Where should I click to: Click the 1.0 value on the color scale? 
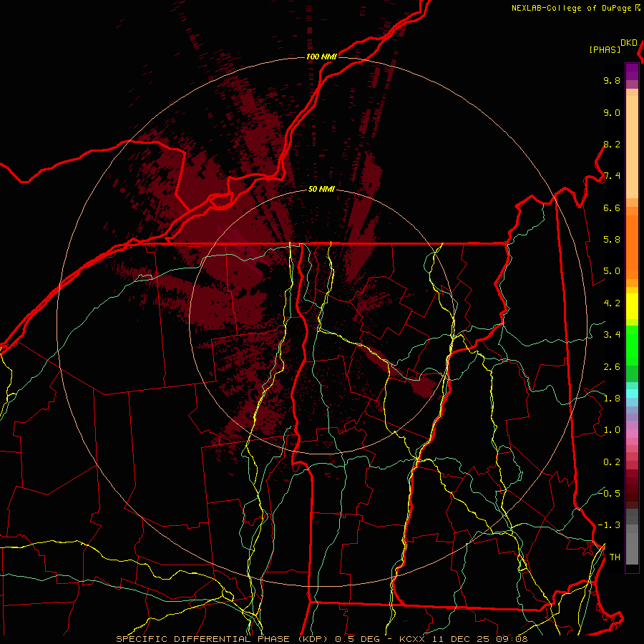612,430
